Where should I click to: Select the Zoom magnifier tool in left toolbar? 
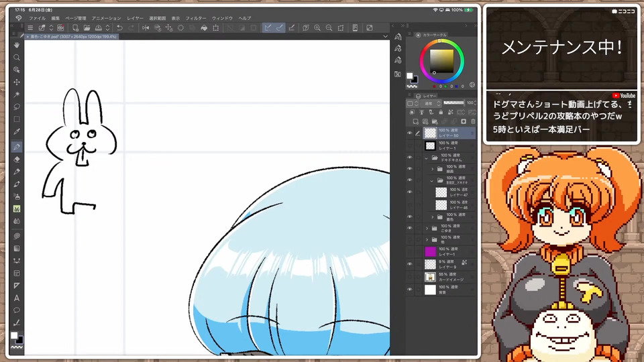[17, 58]
